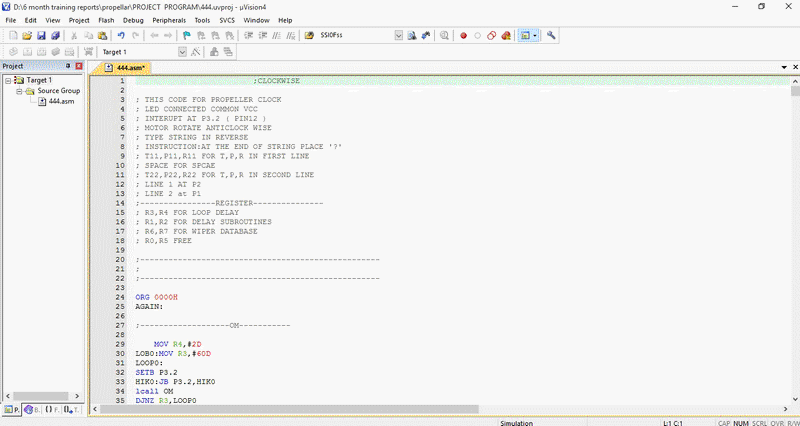Open the Flash menu
The height and width of the screenshot is (426, 800).
coord(106,20)
